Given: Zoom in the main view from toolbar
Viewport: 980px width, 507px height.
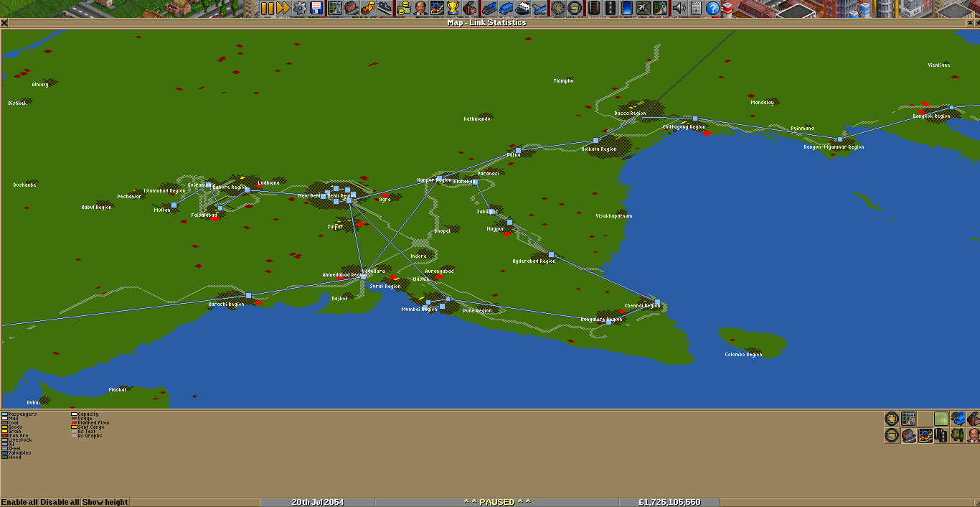Looking at the screenshot, I should coord(557,9).
